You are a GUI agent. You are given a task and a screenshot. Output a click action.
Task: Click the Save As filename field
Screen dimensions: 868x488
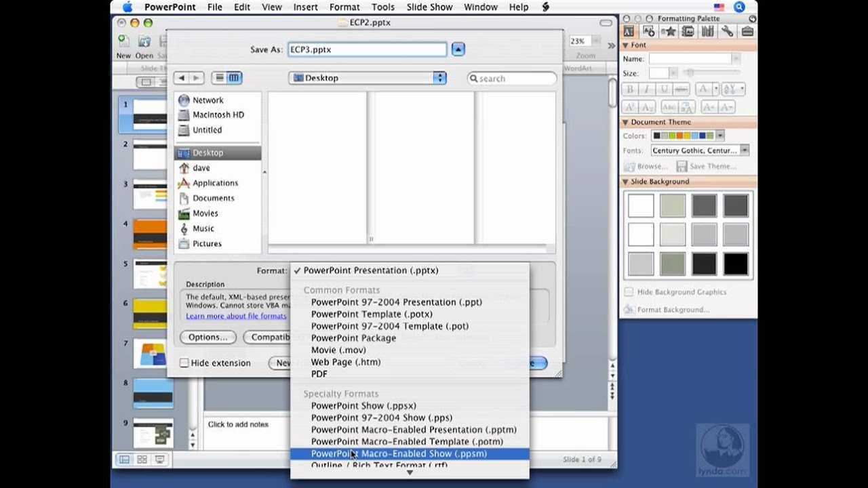pyautogui.click(x=367, y=49)
